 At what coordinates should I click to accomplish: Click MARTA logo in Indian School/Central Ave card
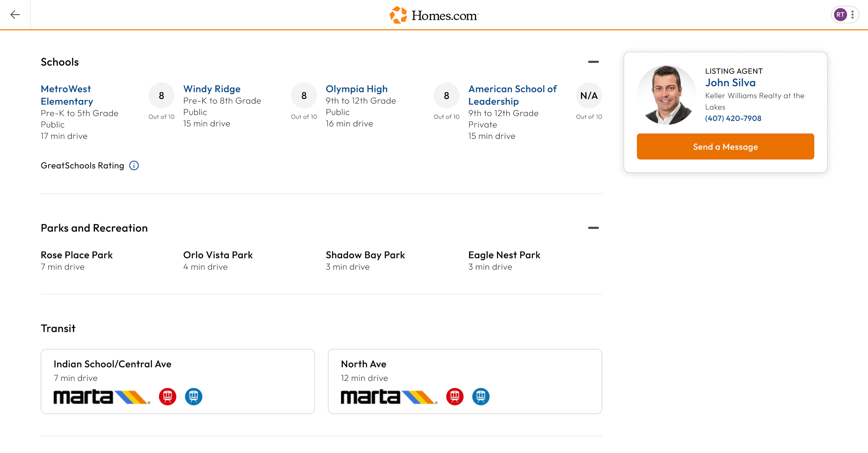pos(102,397)
